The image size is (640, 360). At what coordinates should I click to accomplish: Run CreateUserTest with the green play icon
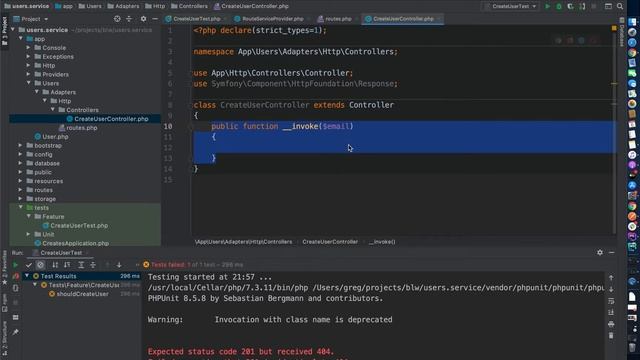click(x=548, y=7)
